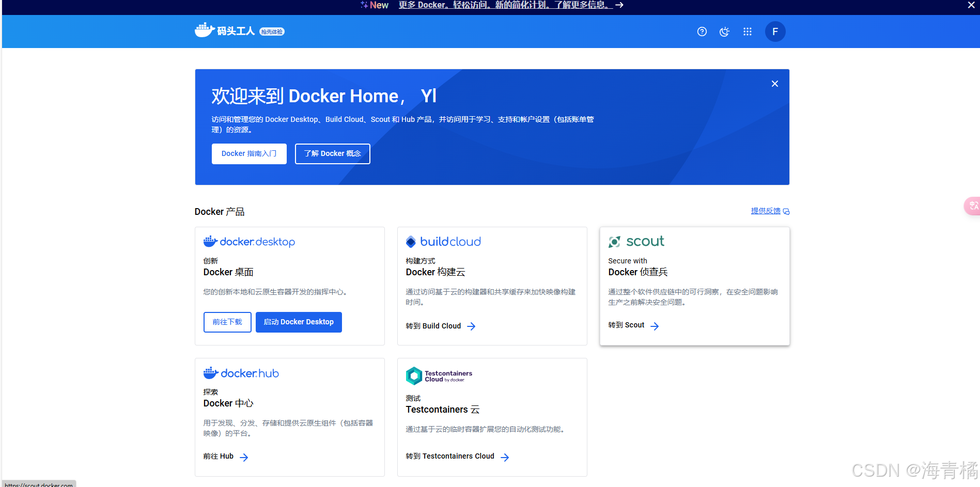Click 启动 Docker Desktop button
980x487 pixels.
pos(299,322)
